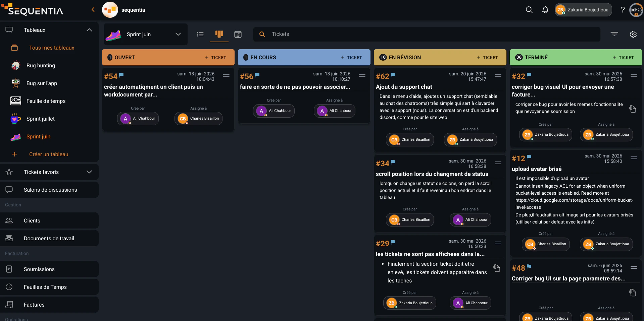The height and width of the screenshot is (321, 644).
Task: Click priority icon on ticket #62
Action: point(498,76)
